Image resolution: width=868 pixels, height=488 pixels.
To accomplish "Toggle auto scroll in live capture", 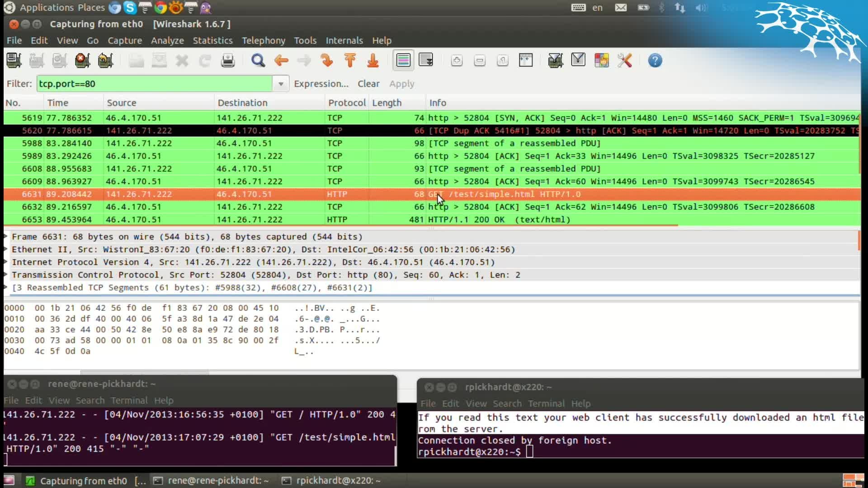I will pyautogui.click(x=426, y=60).
